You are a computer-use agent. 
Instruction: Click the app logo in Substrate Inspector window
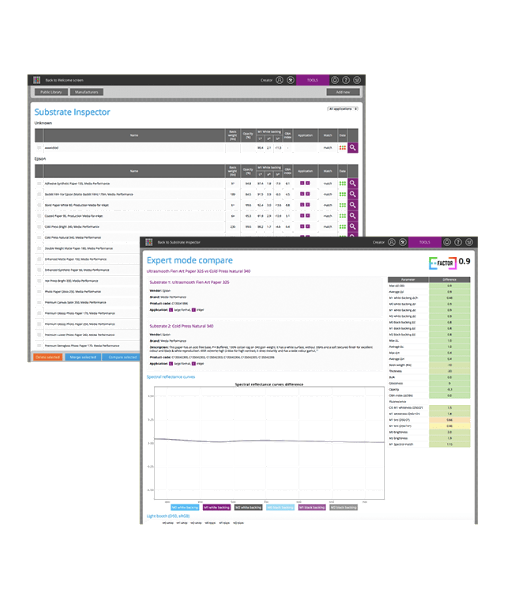tap(37, 80)
